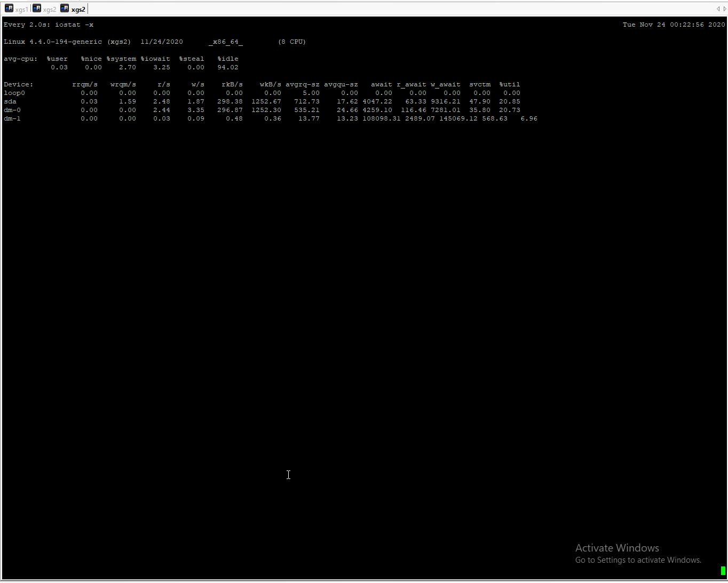Image resolution: width=728 pixels, height=583 pixels.
Task: Click the 'wkB/s' column header
Action: [x=271, y=84]
